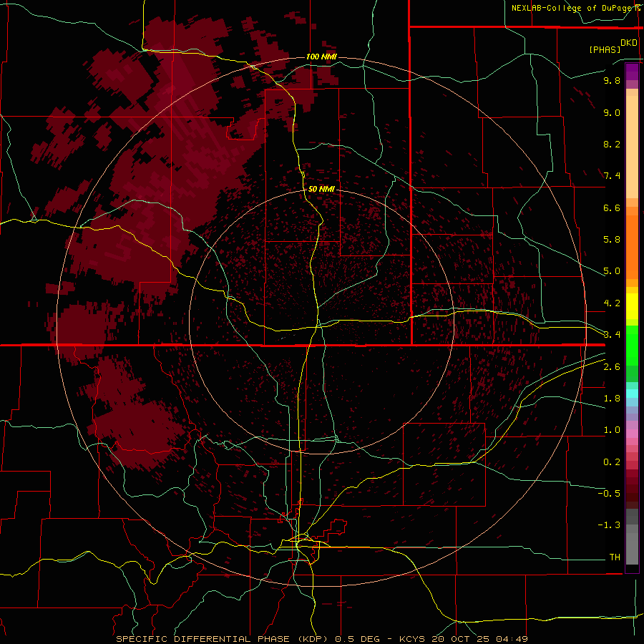Click the 5.8 scale value
This screenshot has height=644, width=644.
point(612,240)
